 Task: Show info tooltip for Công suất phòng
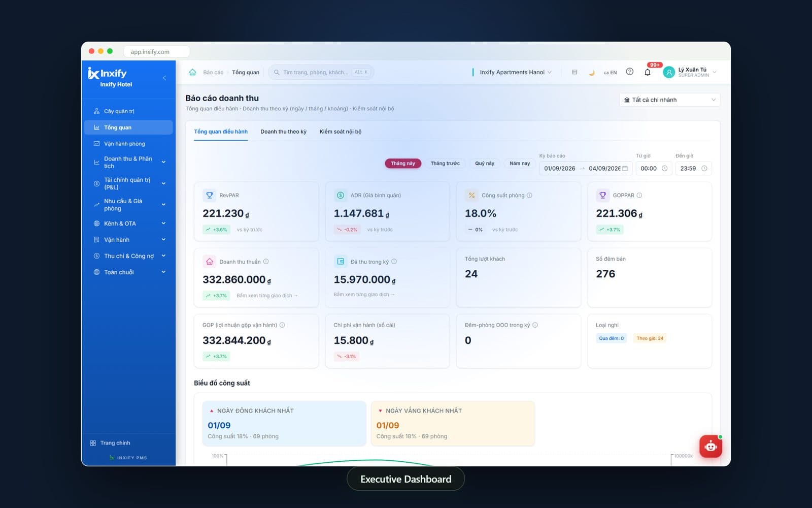pyautogui.click(x=529, y=195)
